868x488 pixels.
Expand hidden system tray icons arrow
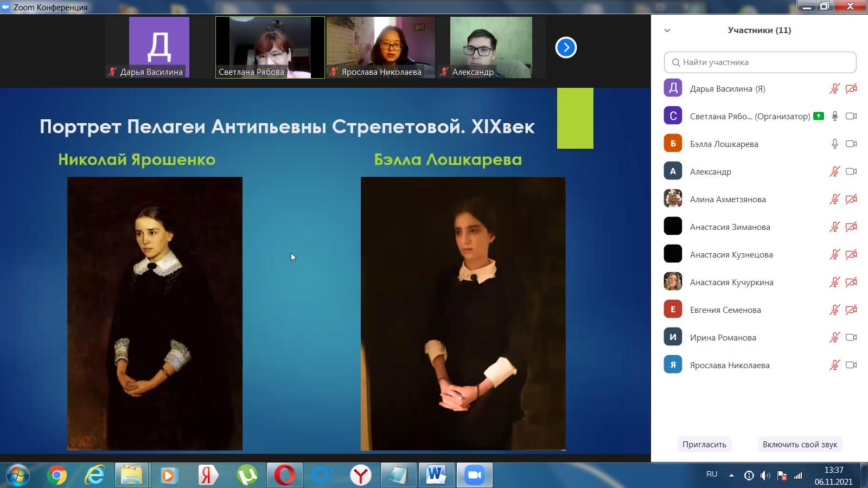(x=731, y=476)
